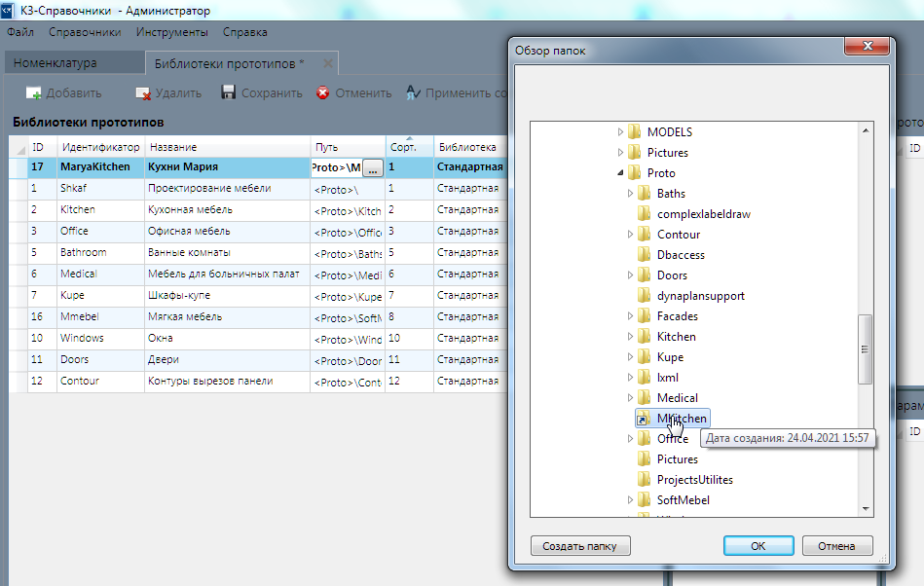Image resolution: width=924 pixels, height=586 pixels.
Task: Click the folder tree vertical scrollbar thumb
Action: tap(863, 348)
